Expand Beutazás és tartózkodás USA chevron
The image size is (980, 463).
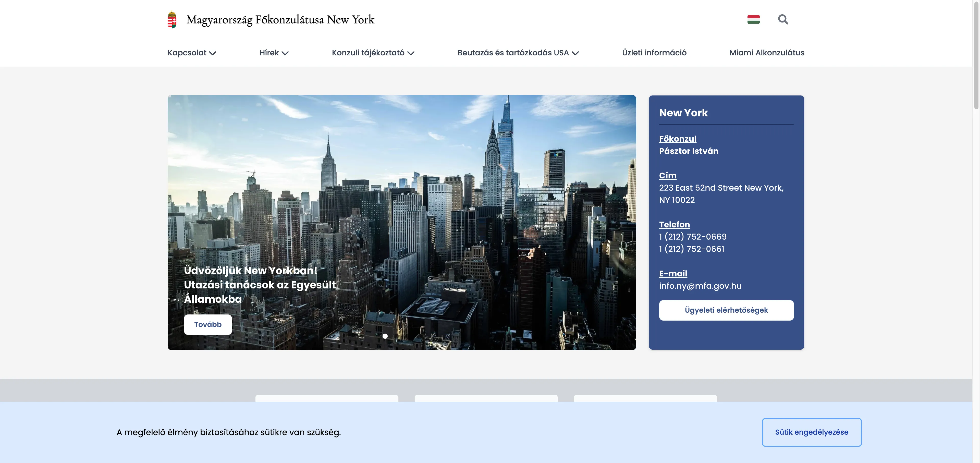(x=575, y=53)
